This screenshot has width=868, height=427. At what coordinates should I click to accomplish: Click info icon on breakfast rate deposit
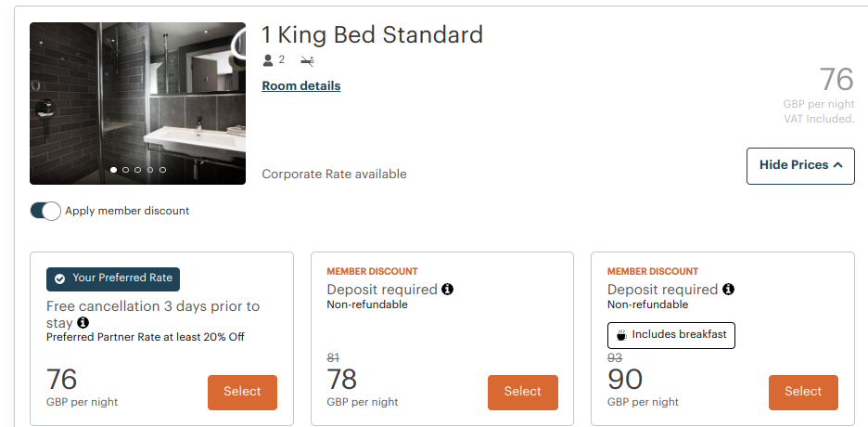[728, 290]
